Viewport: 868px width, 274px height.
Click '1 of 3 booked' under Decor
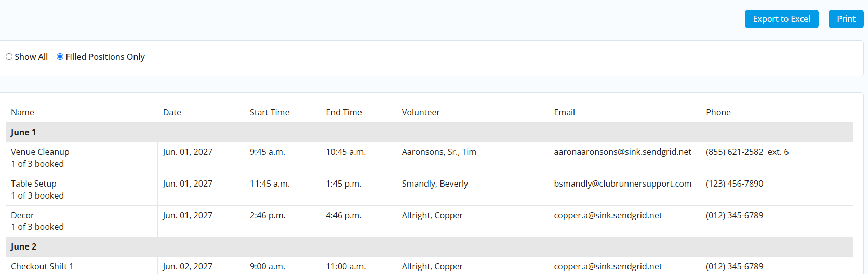37,227
